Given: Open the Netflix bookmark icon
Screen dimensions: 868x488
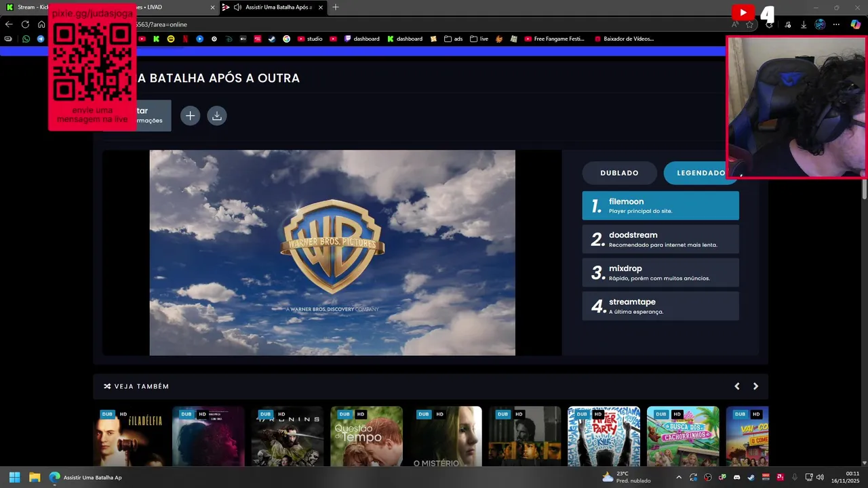Looking at the screenshot, I should (x=185, y=39).
